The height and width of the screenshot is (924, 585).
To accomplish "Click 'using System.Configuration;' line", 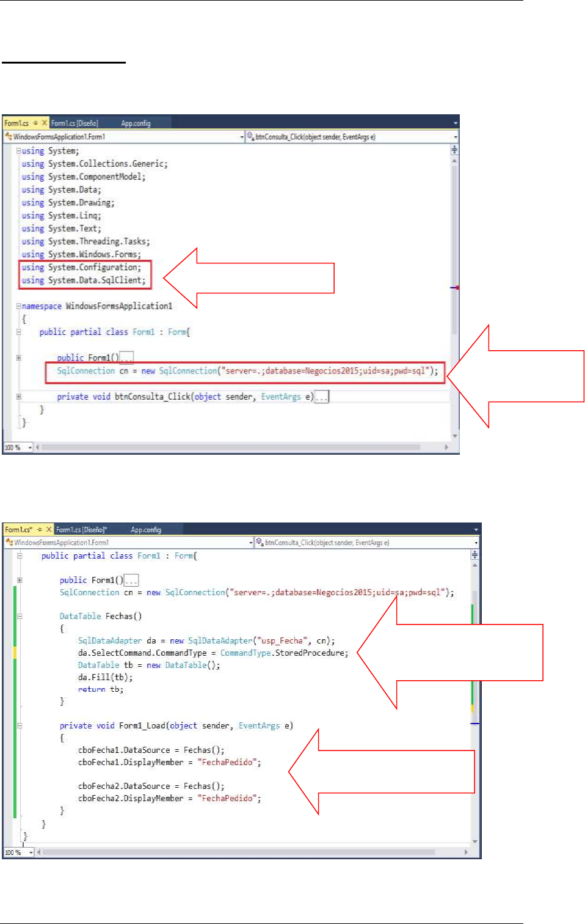I will tap(81, 267).
